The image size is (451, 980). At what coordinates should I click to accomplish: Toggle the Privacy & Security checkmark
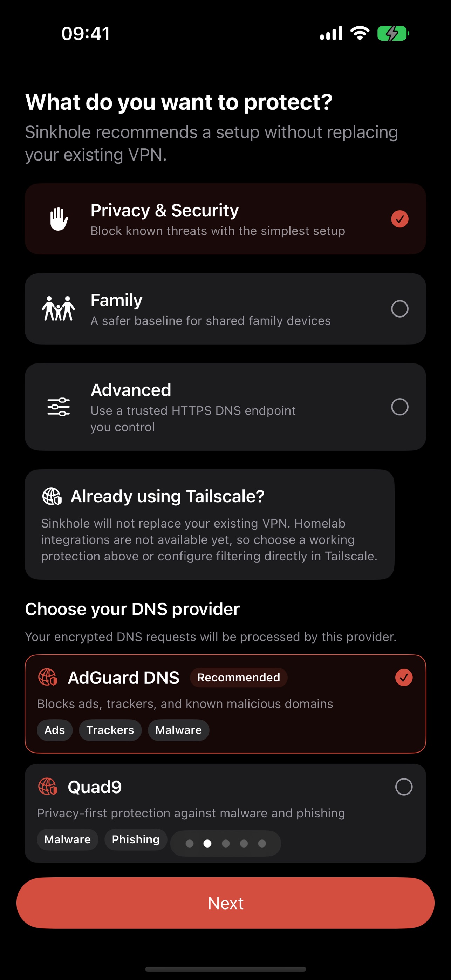pos(400,219)
